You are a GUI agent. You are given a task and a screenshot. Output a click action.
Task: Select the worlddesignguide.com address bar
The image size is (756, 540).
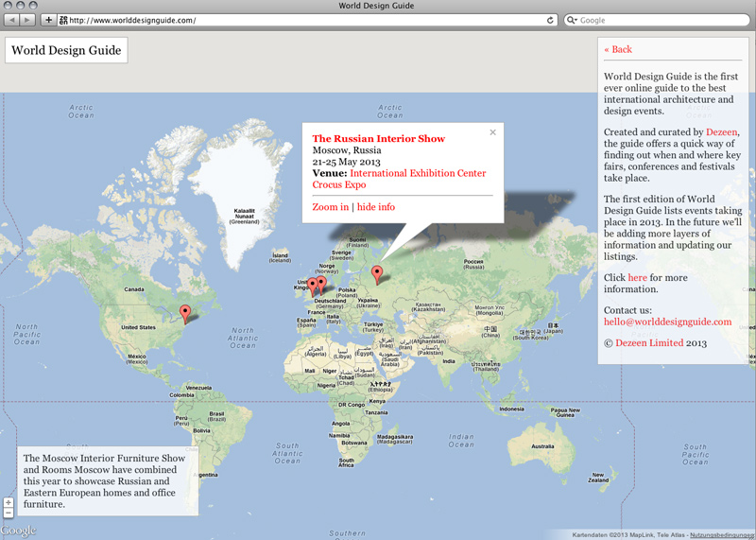[309, 20]
